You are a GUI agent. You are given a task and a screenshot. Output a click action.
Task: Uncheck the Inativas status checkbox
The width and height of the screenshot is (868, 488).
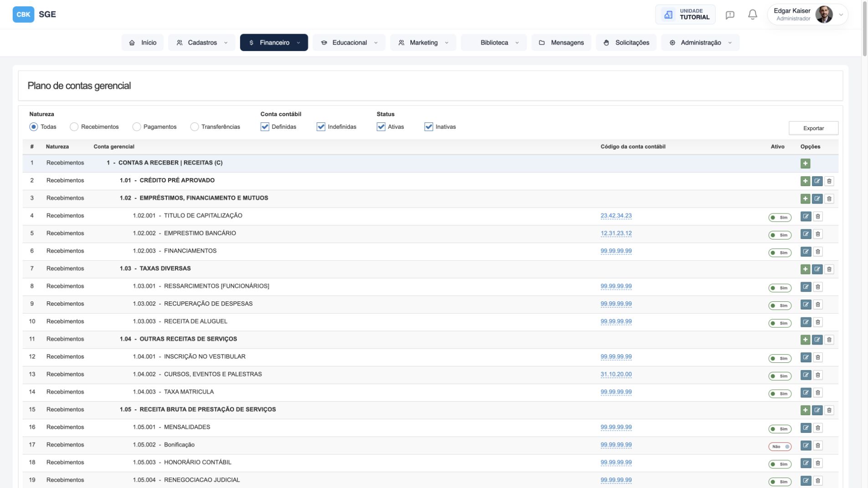428,127
